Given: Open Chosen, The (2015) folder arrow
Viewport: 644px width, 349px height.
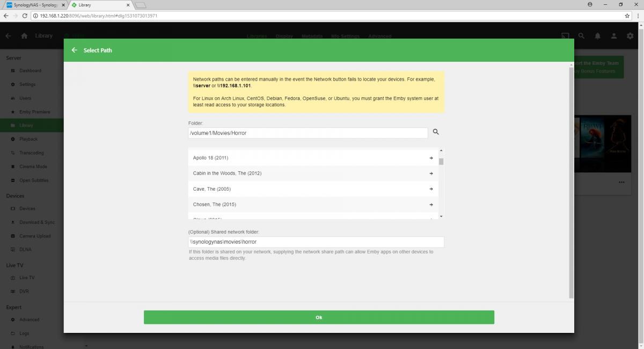Looking at the screenshot, I should [x=431, y=205].
